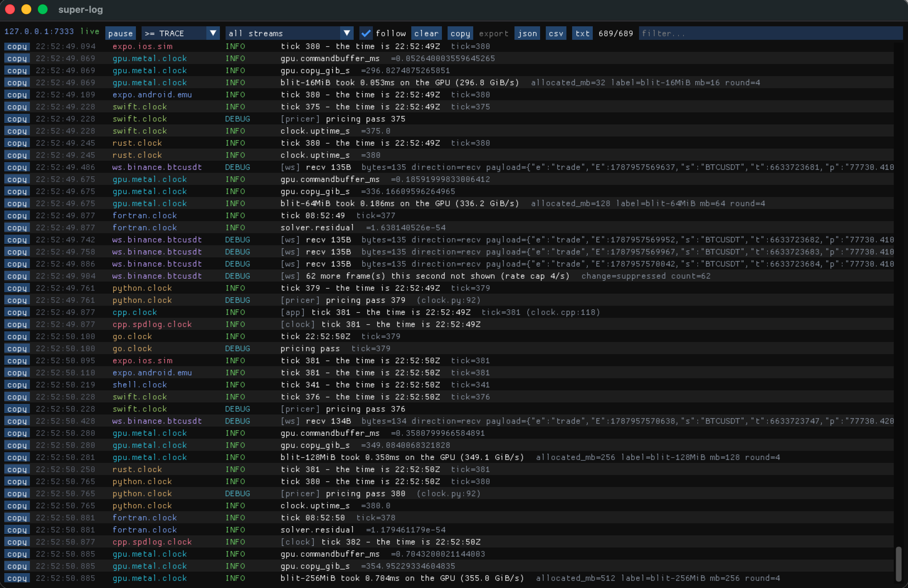Image resolution: width=908 pixels, height=588 pixels.
Task: Click expo.ios.sim source at 22:52:49.094
Action: click(142, 47)
